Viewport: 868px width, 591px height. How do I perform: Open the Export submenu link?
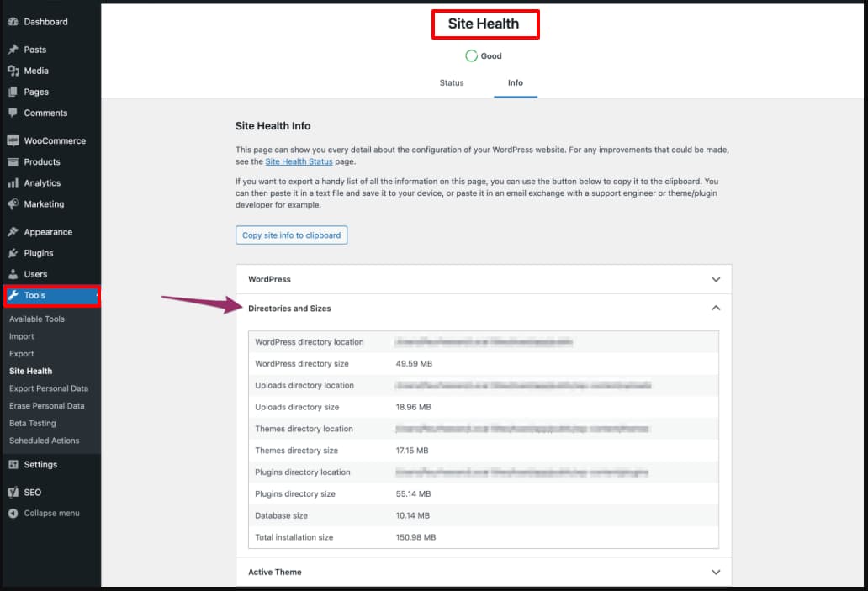[x=22, y=354]
